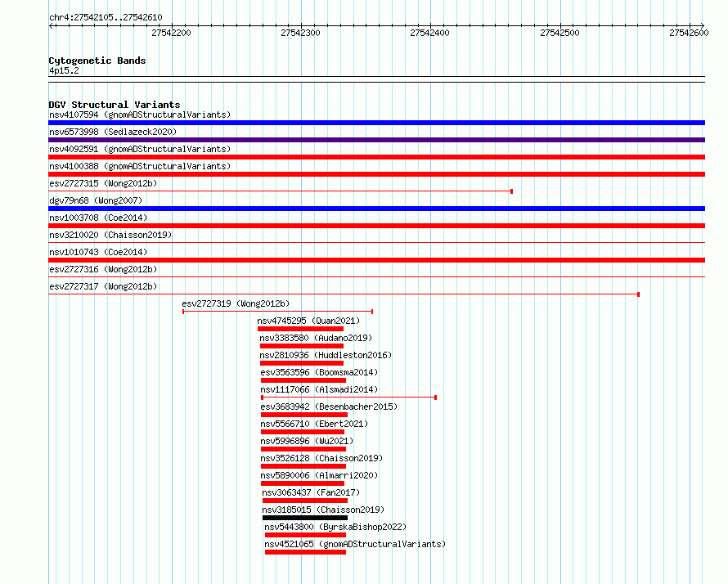The width and height of the screenshot is (728, 584).
Task: Open the nsv1117066 (Alsmadi2014) variant
Action: tap(319, 389)
